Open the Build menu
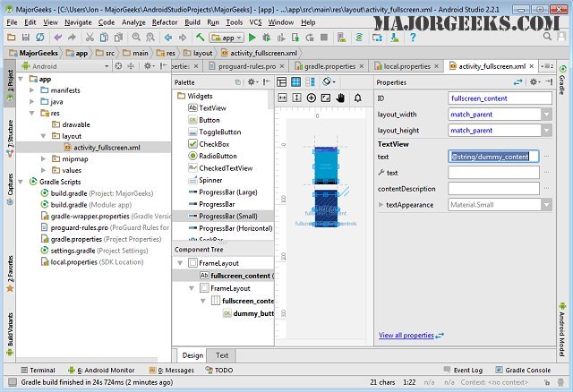Screen dimensions: 573x392 coord(192,22)
